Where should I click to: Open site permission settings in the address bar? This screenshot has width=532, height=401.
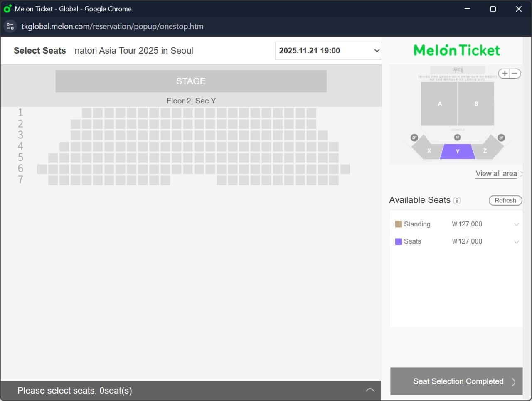[x=10, y=26]
